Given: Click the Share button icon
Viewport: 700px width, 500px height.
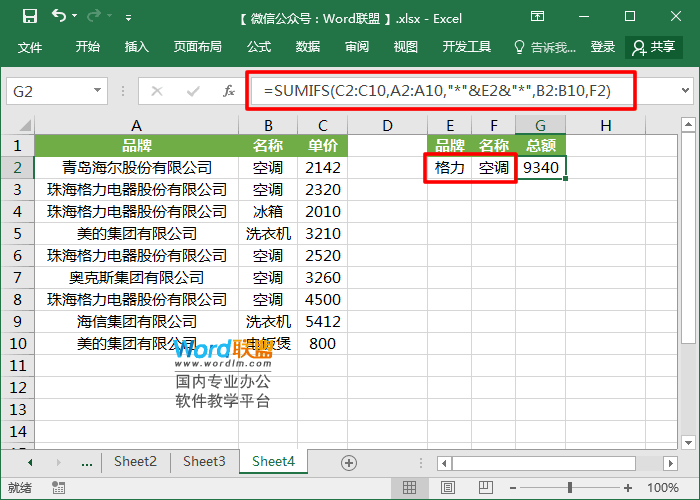Looking at the screenshot, I should click(x=654, y=47).
